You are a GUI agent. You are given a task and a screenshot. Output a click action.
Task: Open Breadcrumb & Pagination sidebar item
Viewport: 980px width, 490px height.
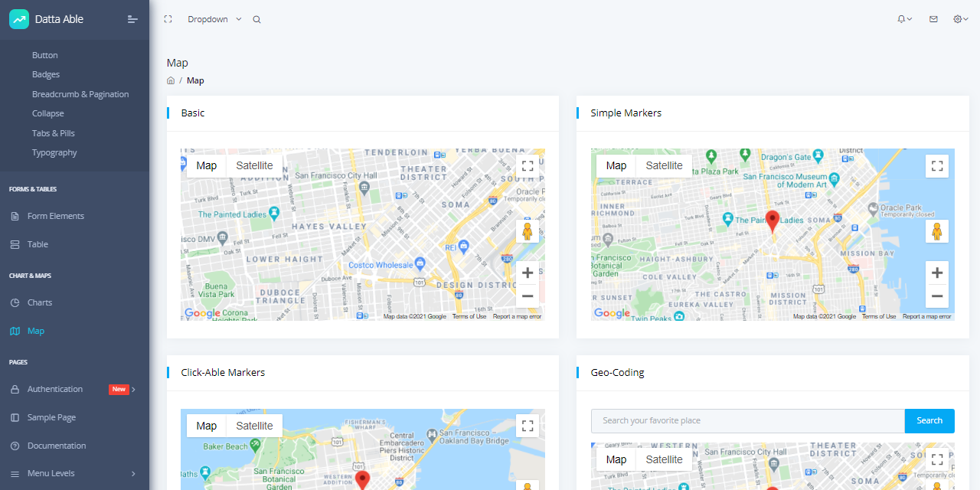(x=80, y=94)
